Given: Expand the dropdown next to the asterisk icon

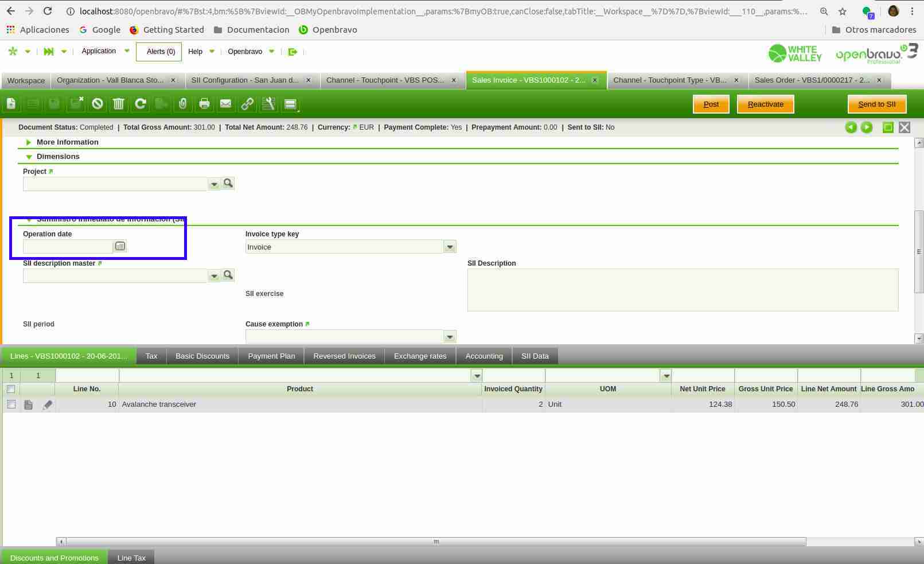Looking at the screenshot, I should click(x=28, y=52).
